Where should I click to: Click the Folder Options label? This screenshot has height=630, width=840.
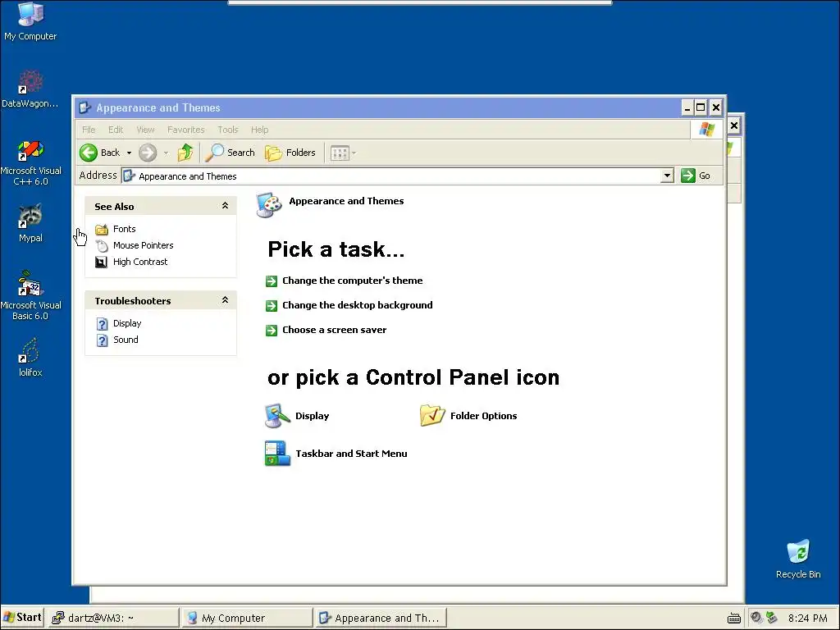pos(484,416)
